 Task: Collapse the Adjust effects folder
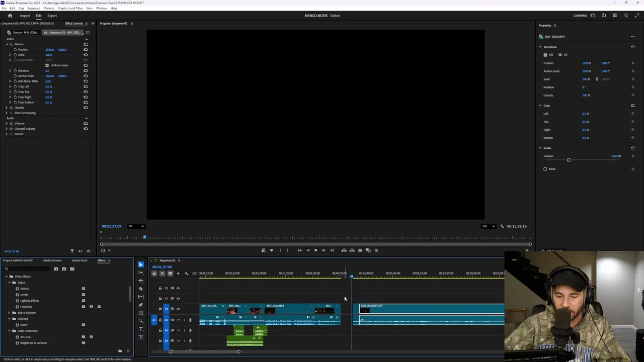click(x=10, y=283)
